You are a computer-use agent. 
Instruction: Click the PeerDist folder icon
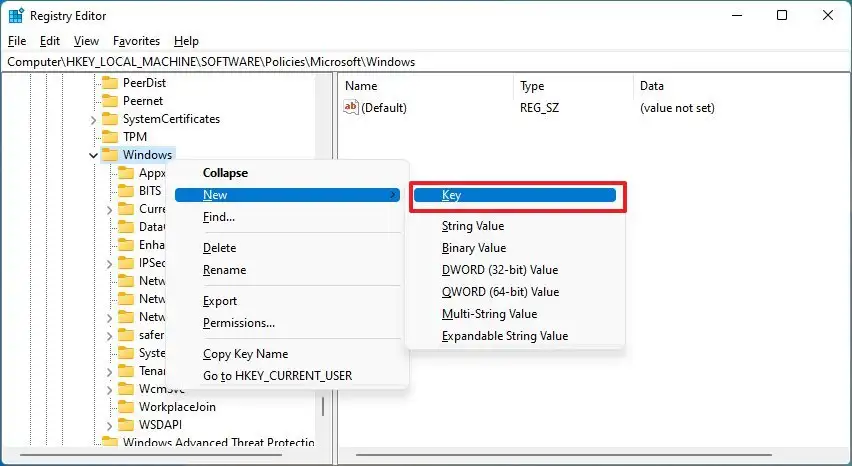tap(110, 83)
